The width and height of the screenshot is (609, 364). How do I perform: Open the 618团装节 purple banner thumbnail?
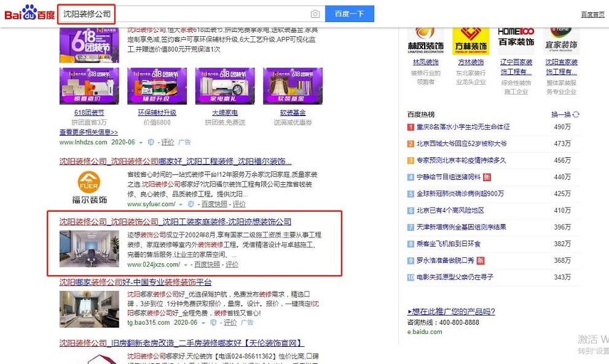[x=89, y=45]
